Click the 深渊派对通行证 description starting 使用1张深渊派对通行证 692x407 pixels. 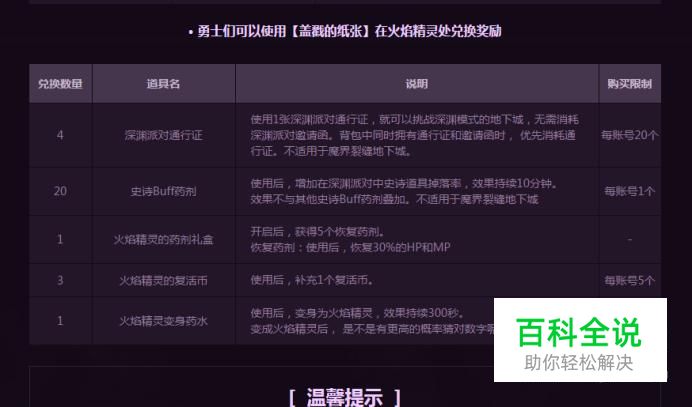415,135
